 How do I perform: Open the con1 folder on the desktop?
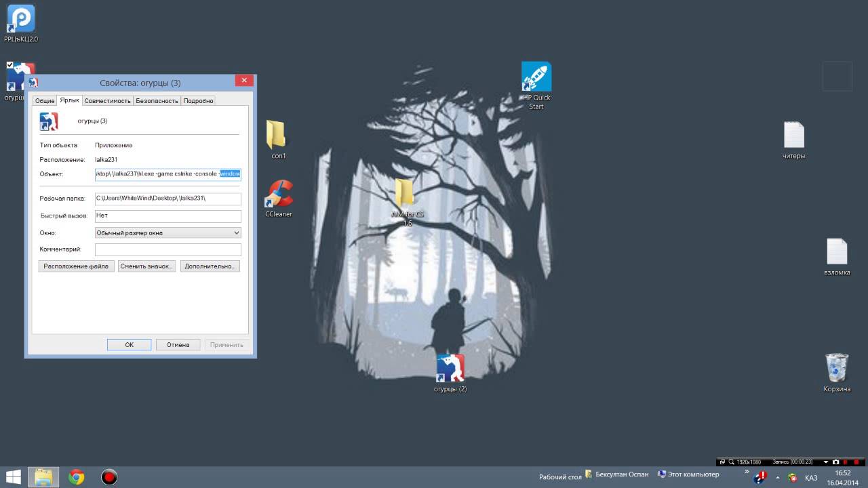(x=278, y=139)
